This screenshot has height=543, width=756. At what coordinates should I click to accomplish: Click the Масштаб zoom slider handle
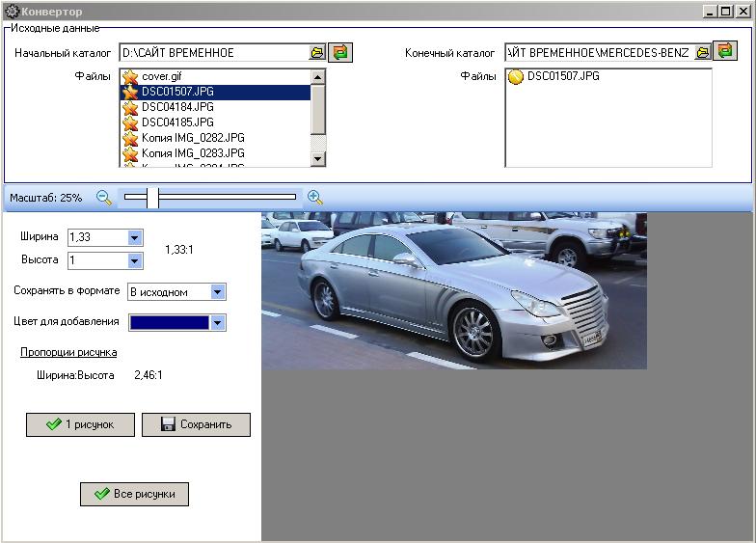coord(152,197)
